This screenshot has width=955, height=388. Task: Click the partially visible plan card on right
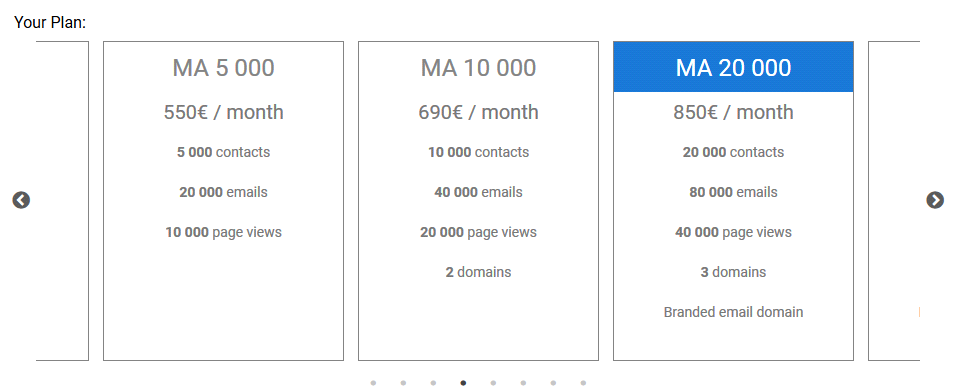click(x=894, y=201)
